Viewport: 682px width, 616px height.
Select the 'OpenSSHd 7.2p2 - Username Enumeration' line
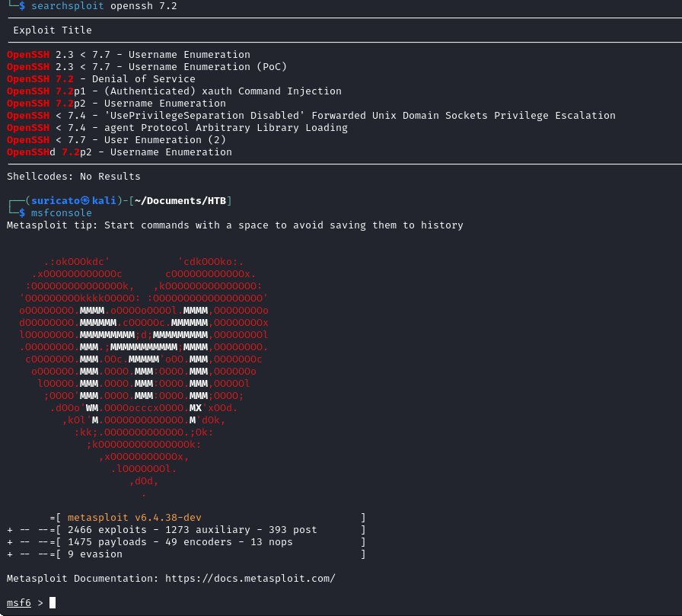click(120, 152)
